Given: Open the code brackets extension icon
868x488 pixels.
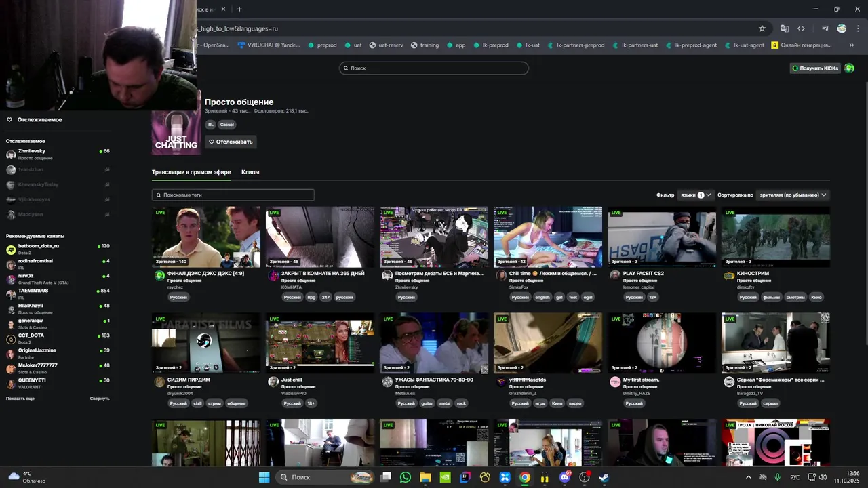Looking at the screenshot, I should 801,28.
